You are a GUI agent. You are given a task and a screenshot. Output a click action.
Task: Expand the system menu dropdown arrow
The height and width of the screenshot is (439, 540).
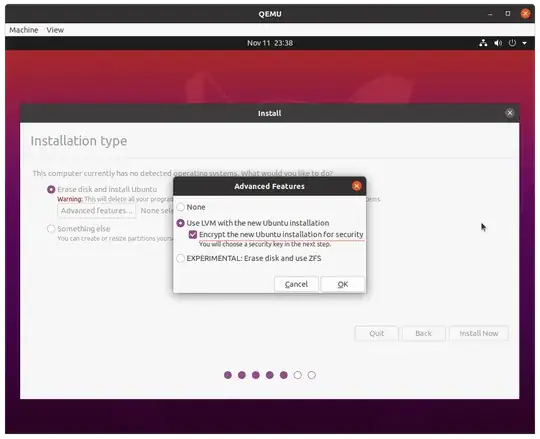tap(524, 43)
